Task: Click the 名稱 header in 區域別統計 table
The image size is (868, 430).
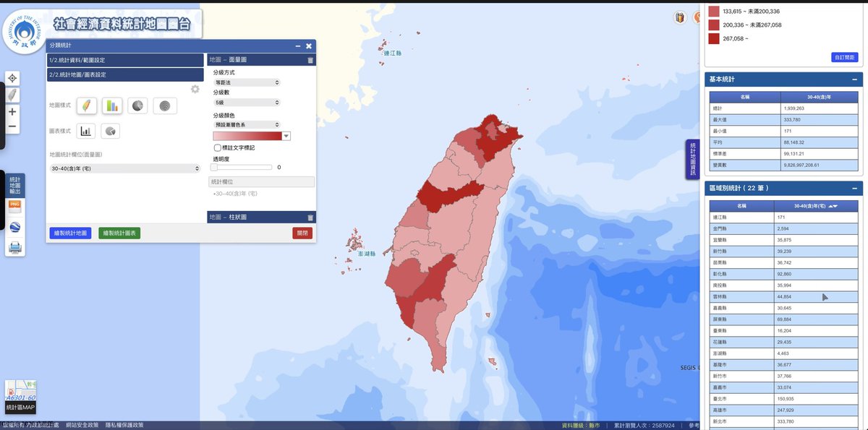Action: click(x=741, y=206)
